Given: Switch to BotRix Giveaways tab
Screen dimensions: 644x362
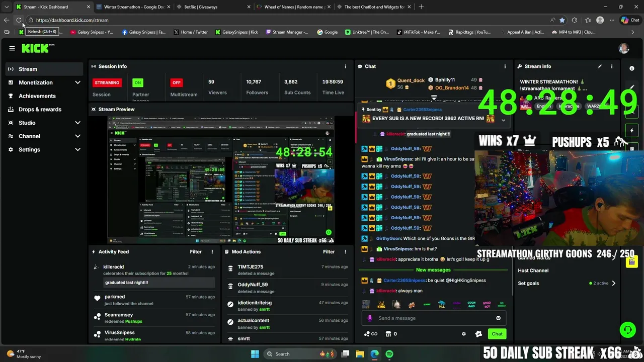Looking at the screenshot, I should click(212, 7).
